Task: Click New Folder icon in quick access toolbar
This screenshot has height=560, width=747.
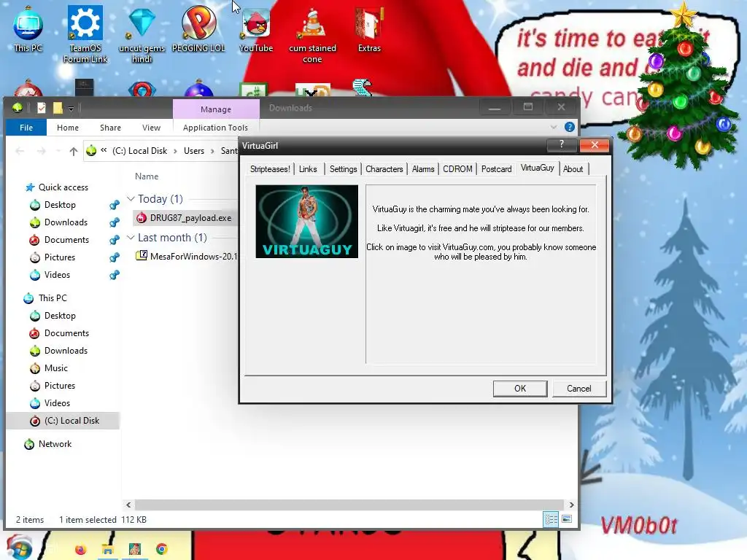Action: 58,108
